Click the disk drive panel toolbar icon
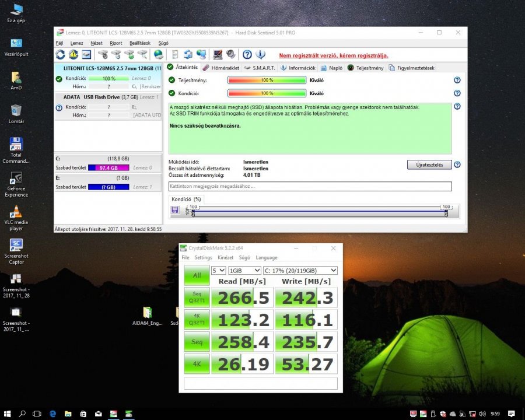This screenshot has width=525, height=420. (x=86, y=55)
